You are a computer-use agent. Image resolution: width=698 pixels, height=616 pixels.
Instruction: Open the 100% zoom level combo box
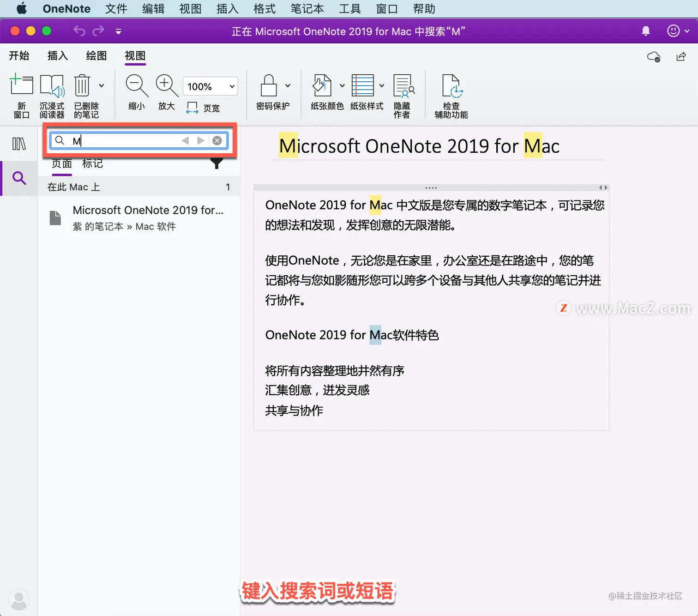click(211, 86)
